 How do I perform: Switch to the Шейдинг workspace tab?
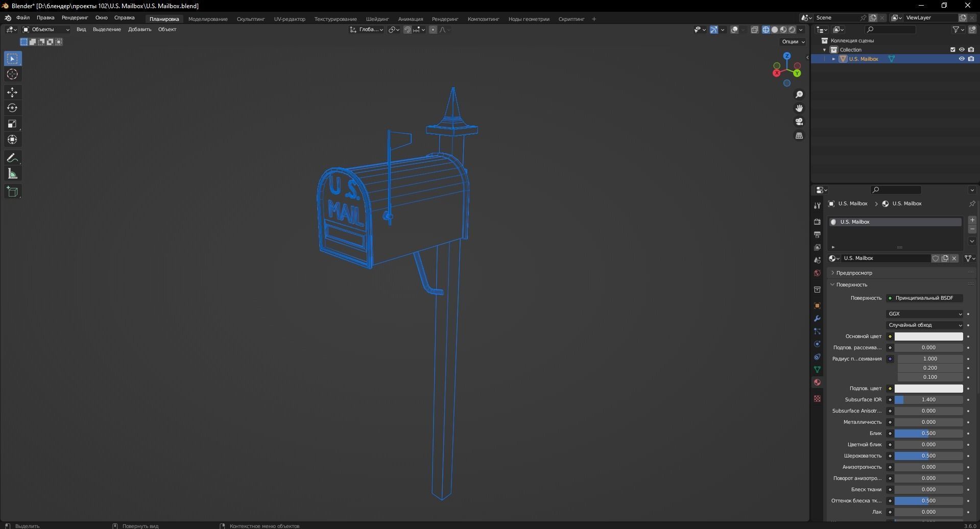[x=377, y=19]
